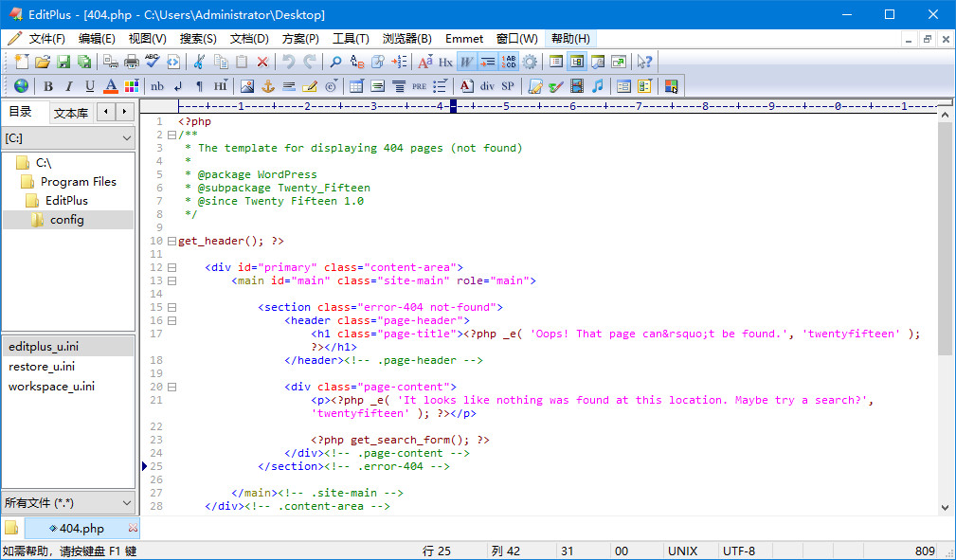956x560 pixels.
Task: Click the spell check ABC icon
Action: click(152, 62)
